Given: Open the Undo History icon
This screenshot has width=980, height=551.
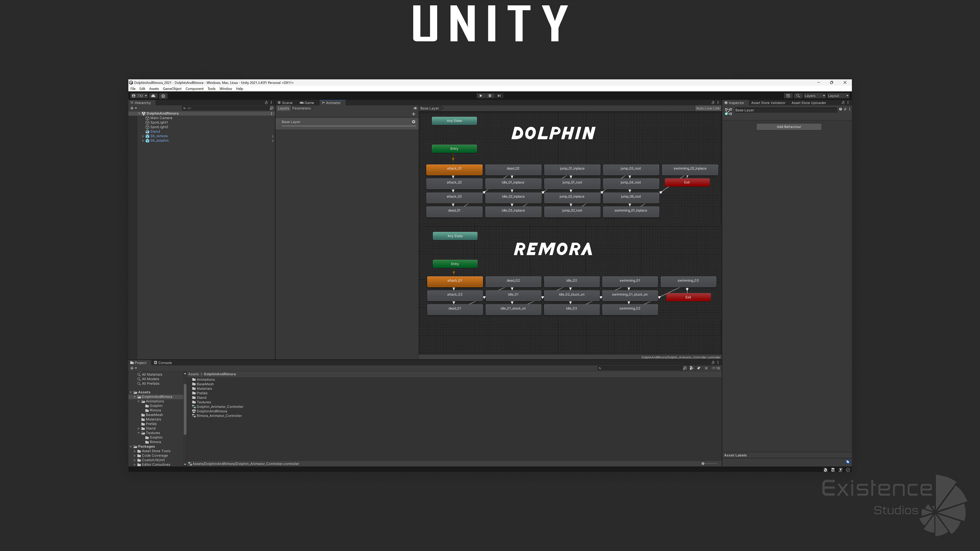Looking at the screenshot, I should (x=788, y=96).
